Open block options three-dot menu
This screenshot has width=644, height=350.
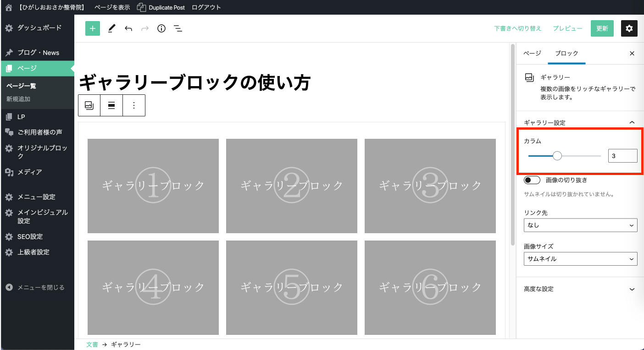pos(134,105)
